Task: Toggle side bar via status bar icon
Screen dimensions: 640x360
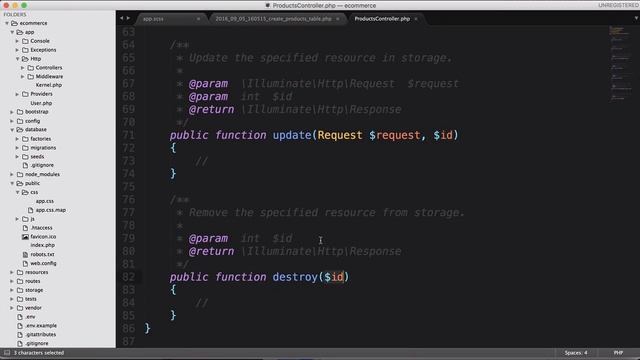Action: [x=7, y=353]
